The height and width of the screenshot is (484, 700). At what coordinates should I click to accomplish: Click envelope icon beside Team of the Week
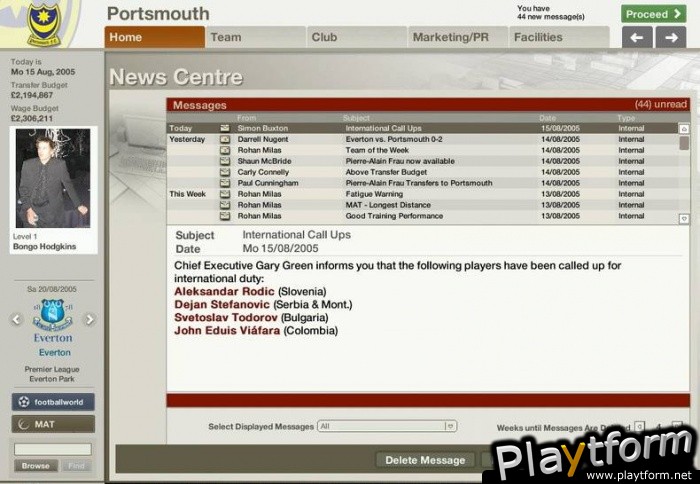point(225,151)
